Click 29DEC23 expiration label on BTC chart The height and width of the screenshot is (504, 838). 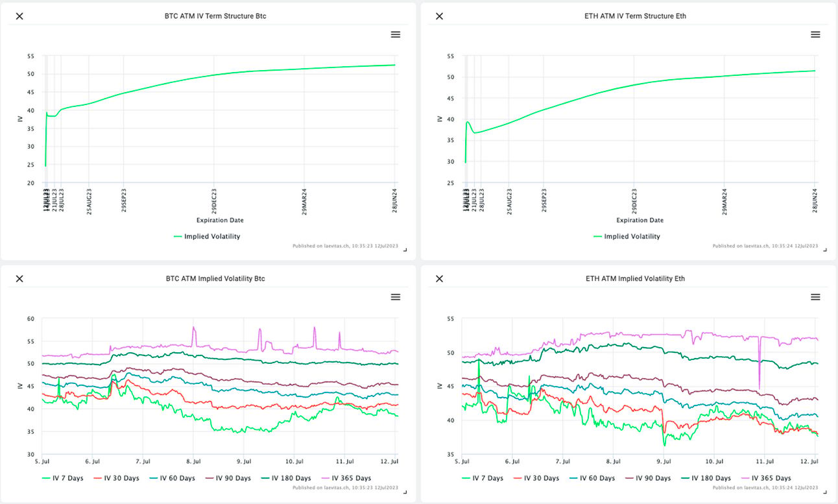[215, 200]
